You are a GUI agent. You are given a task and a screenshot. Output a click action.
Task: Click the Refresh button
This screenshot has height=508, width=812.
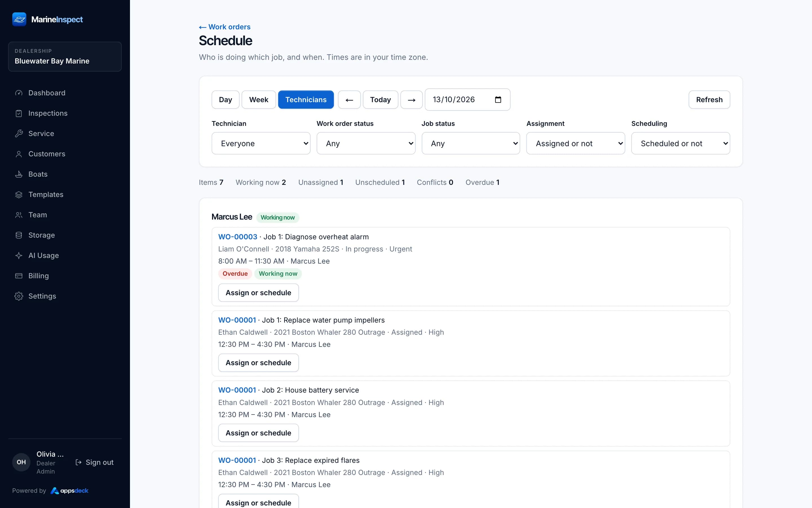point(709,99)
